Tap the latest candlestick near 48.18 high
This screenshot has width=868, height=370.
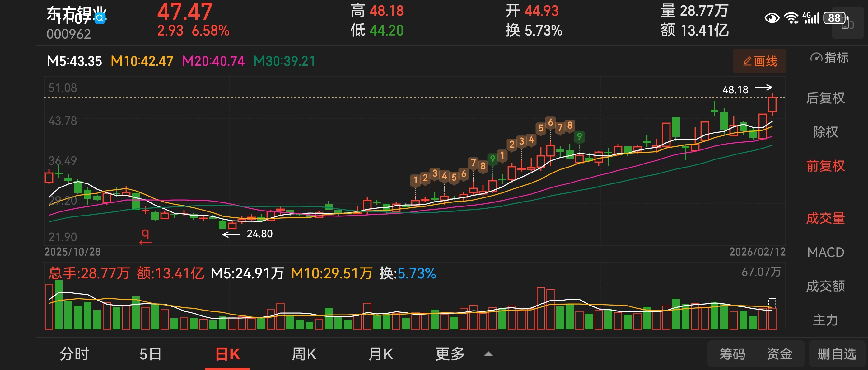[x=772, y=105]
